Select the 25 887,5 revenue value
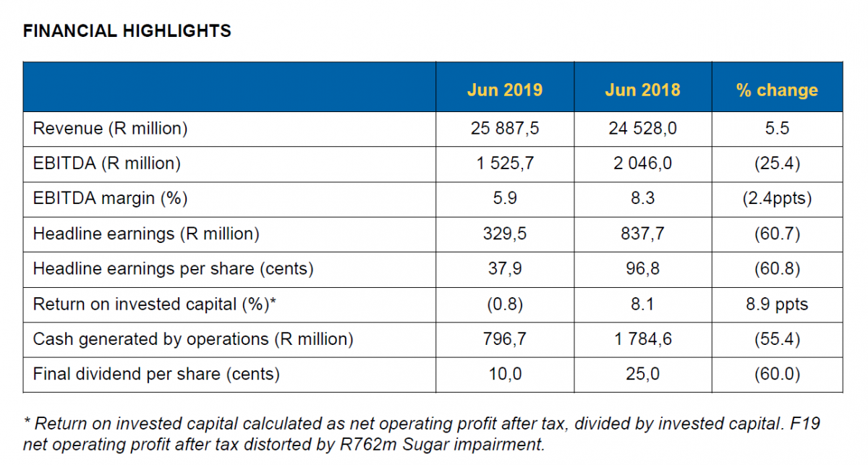Screen dimensions: 868x465 [505, 129]
